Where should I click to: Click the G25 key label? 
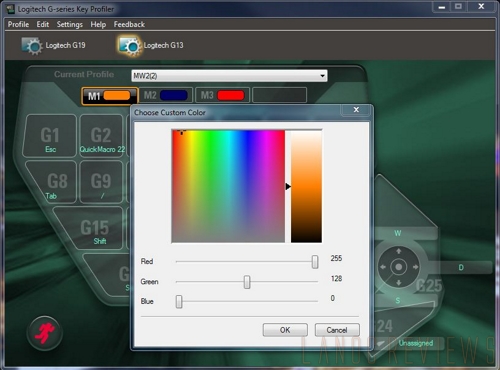coord(429,286)
